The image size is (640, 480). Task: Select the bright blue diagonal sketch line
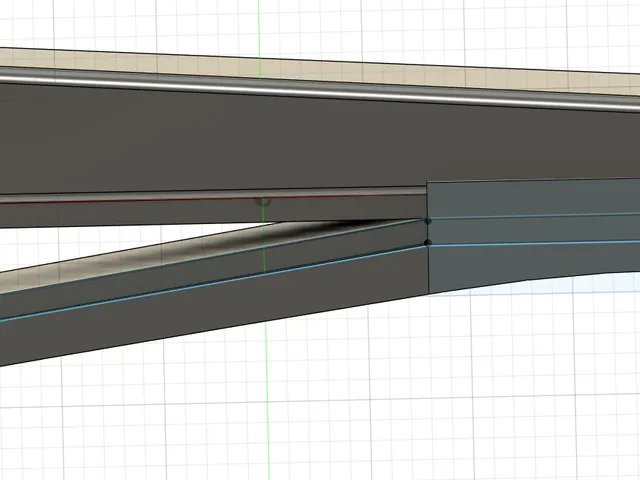pos(212,284)
